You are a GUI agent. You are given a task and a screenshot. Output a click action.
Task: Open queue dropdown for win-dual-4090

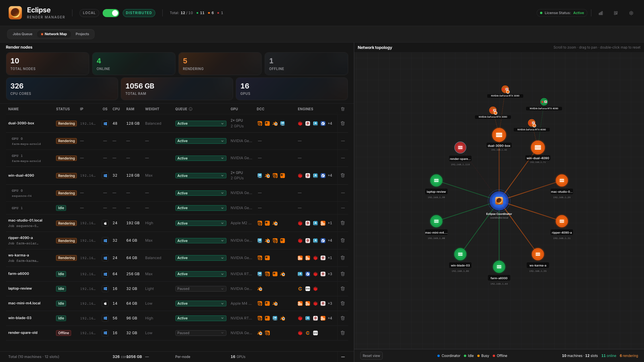pyautogui.click(x=201, y=176)
